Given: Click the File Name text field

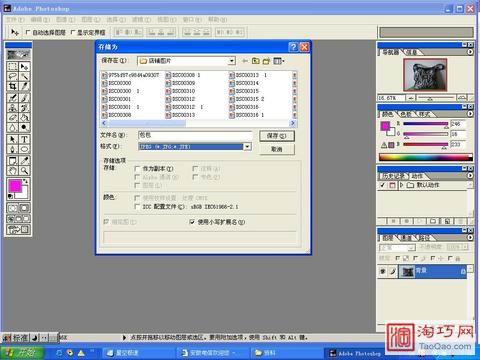Looking at the screenshot, I should pos(195,135).
